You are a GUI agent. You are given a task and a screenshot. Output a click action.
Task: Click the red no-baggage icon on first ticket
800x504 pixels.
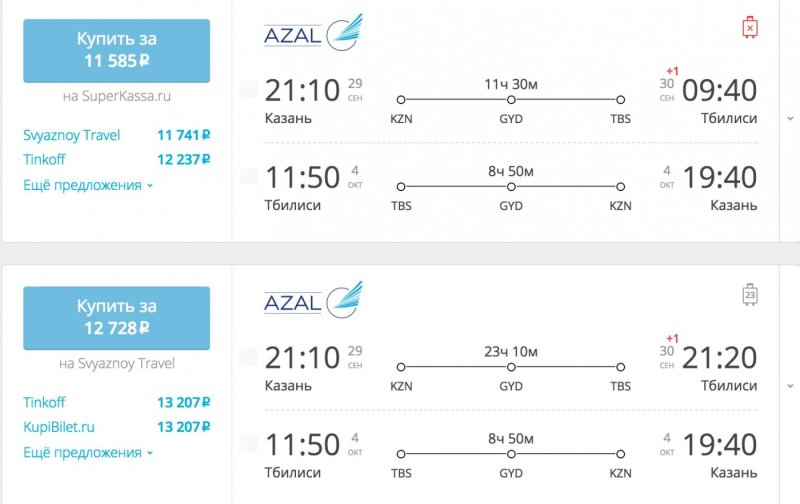pos(749,28)
